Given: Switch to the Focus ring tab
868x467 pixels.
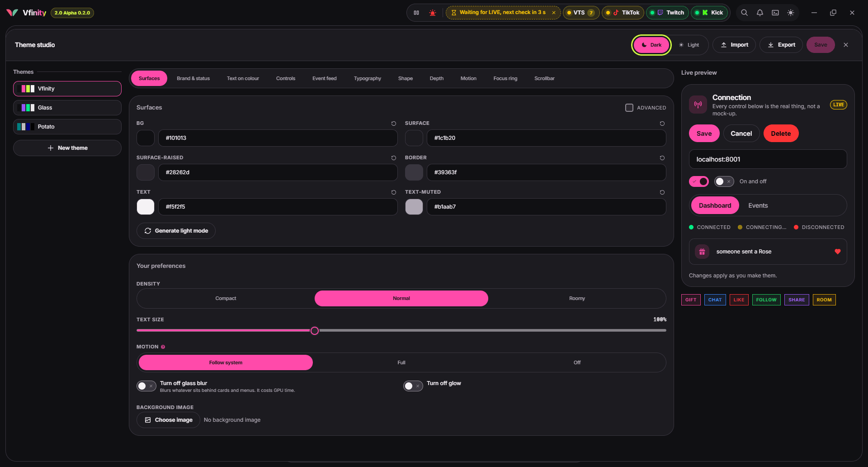Looking at the screenshot, I should 505,78.
